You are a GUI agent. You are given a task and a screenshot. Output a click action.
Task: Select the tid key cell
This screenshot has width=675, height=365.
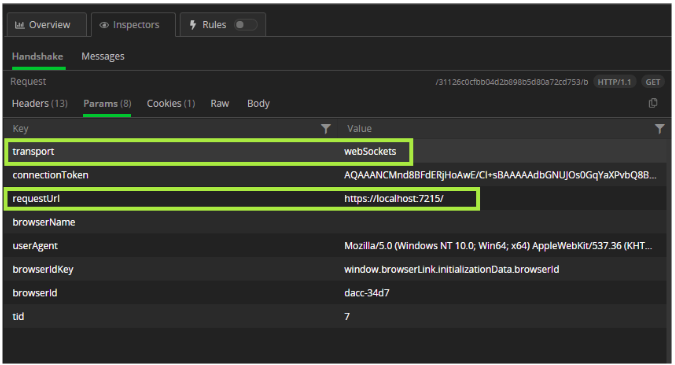18,316
